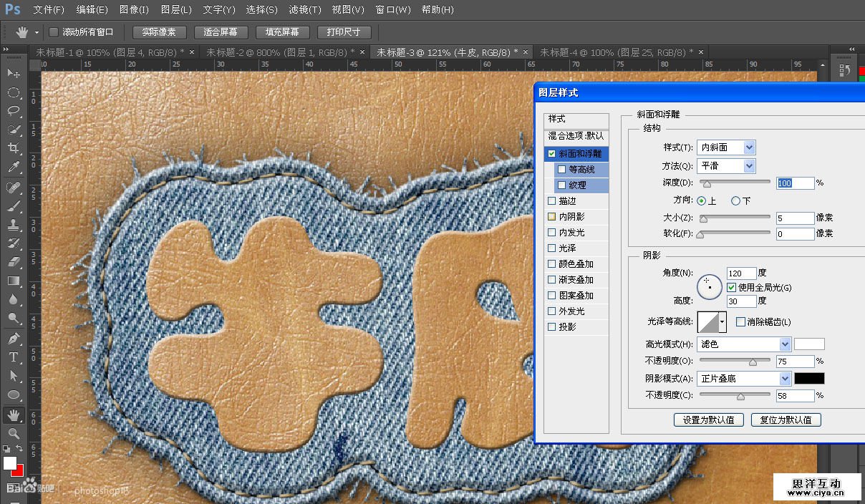Select the Zoom magnifier tool
Screen dimensions: 865x504
(x=14, y=434)
